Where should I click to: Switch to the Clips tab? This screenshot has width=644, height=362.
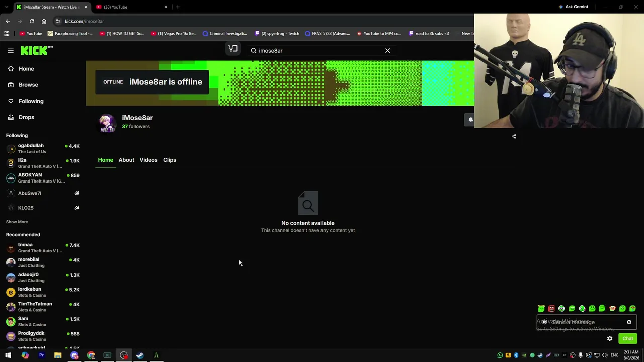tap(170, 160)
